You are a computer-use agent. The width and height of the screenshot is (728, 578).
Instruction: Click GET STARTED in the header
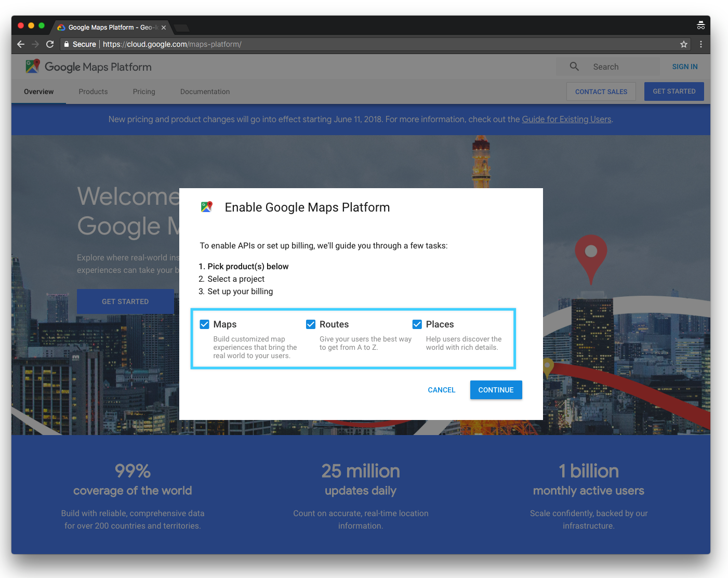(674, 91)
